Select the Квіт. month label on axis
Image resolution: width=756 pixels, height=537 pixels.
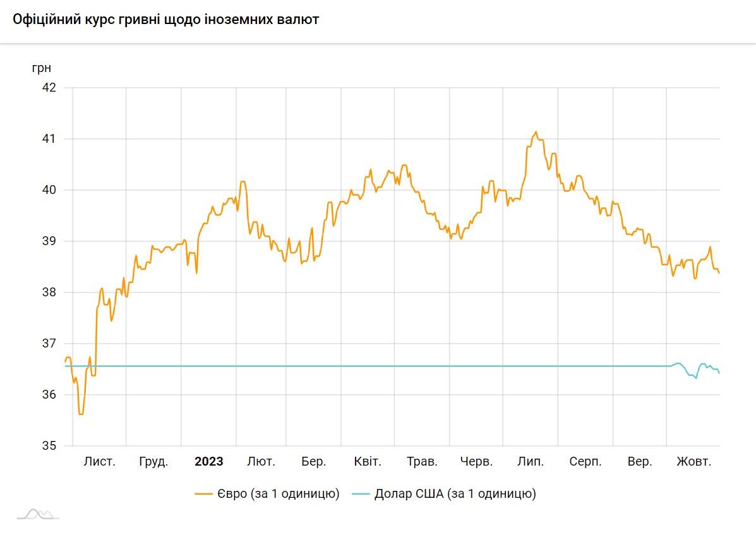(368, 462)
